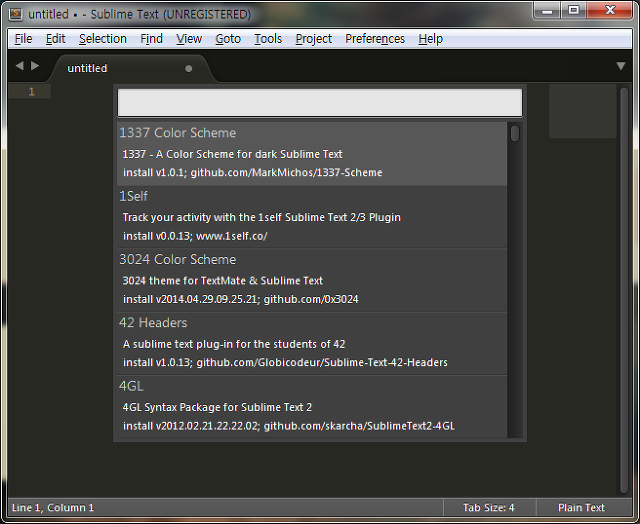Screen dimensions: 640x524
Task: Click the minimap preview area
Action: pos(582,111)
